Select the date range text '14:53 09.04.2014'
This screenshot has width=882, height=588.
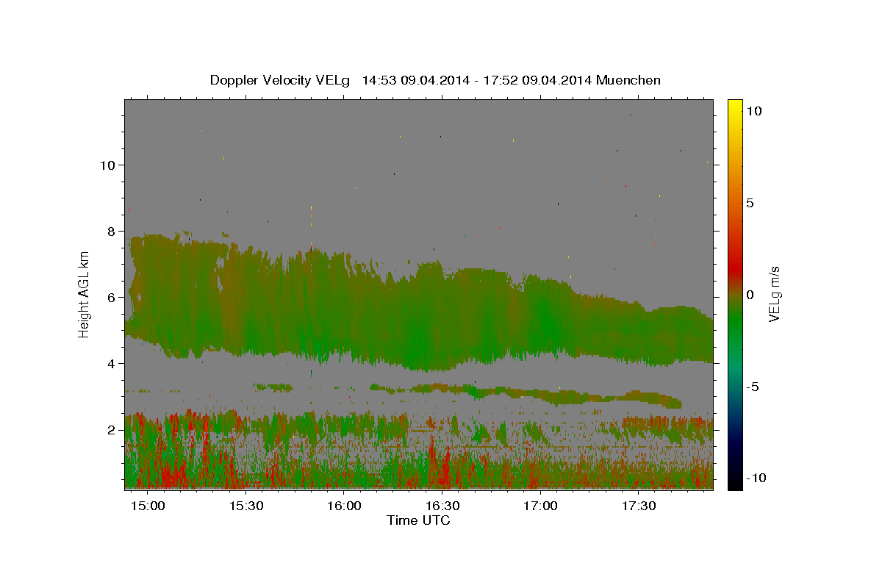pyautogui.click(x=415, y=80)
